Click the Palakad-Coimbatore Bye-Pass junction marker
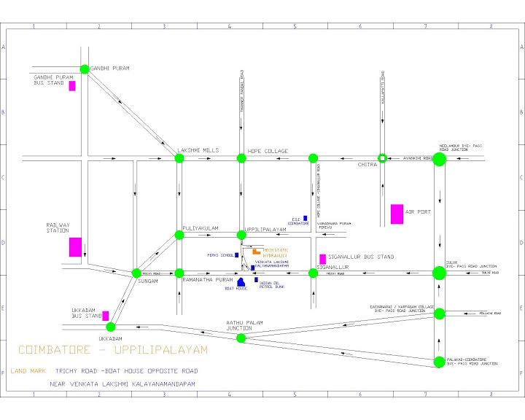Viewport: 525px width, 420px height. tap(439, 362)
